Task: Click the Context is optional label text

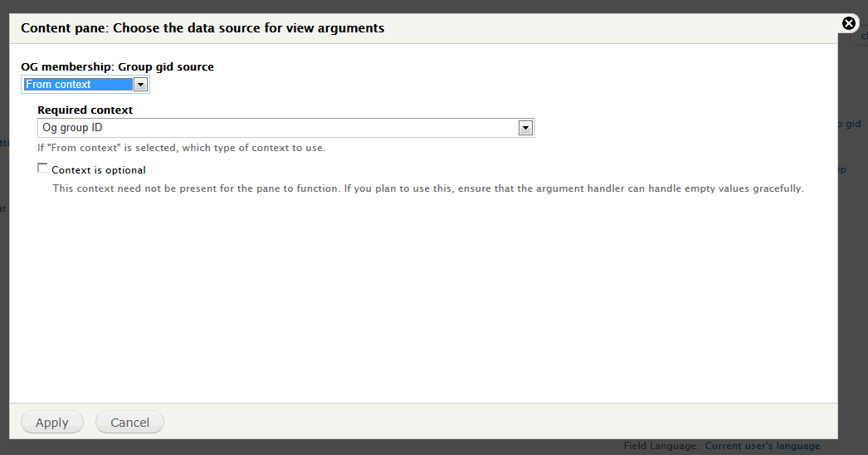Action: (x=98, y=170)
